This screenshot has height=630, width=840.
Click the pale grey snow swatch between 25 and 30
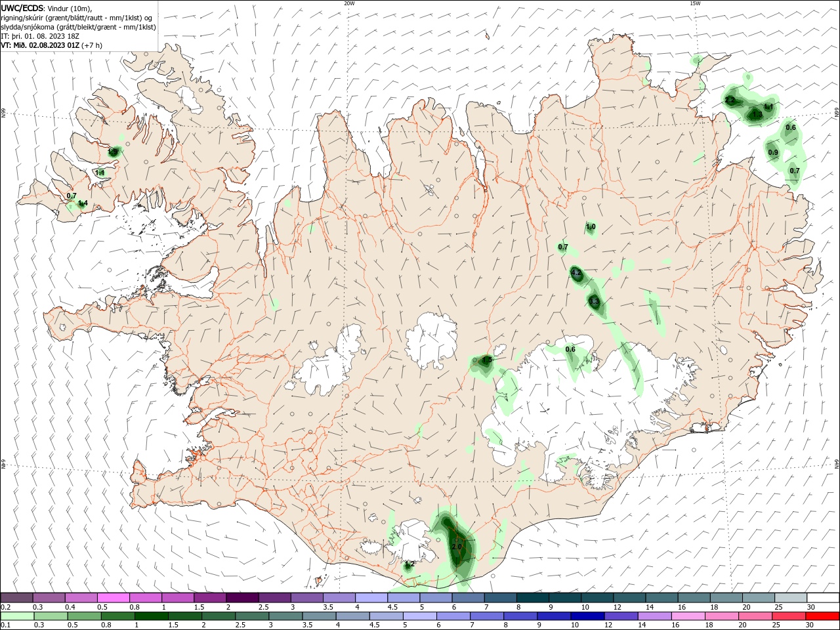tap(793, 598)
